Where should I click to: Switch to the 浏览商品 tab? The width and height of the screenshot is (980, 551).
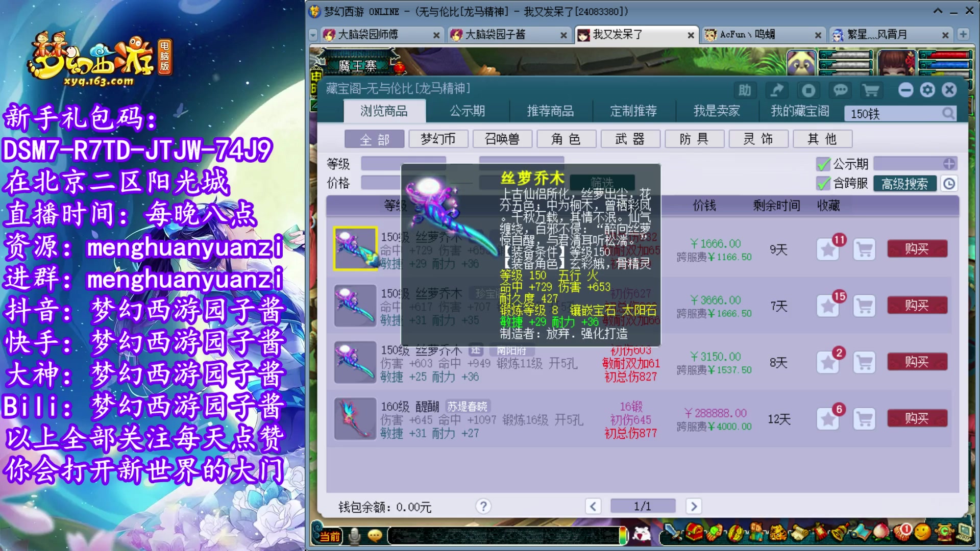tap(384, 111)
